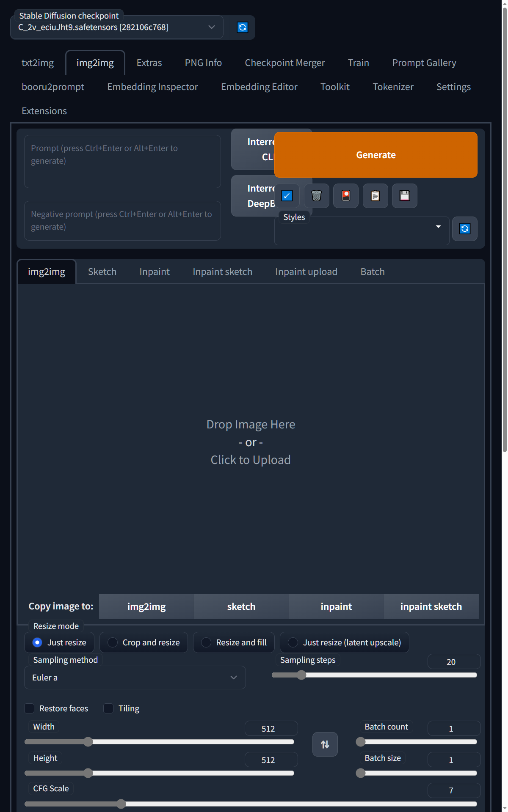This screenshot has height=812, width=508.
Task: Enable the Restore faces checkbox
Action: 29,708
